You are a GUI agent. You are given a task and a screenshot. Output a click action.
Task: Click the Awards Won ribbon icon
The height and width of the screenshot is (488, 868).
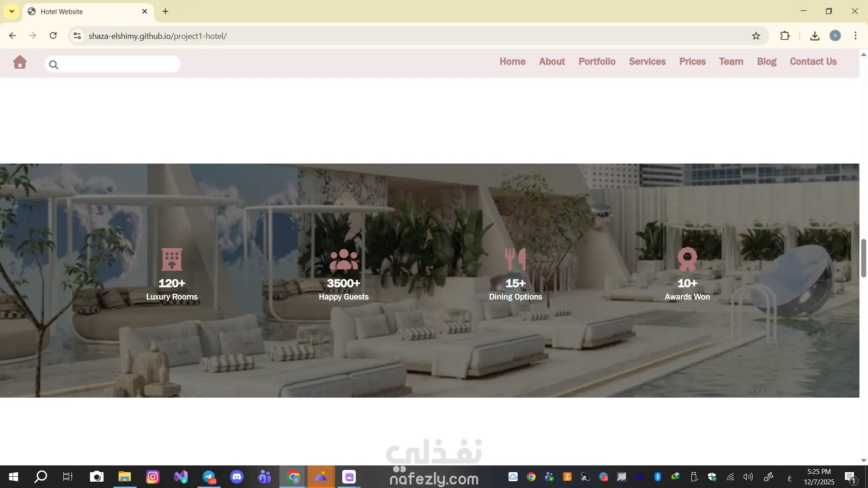pyautogui.click(x=687, y=259)
